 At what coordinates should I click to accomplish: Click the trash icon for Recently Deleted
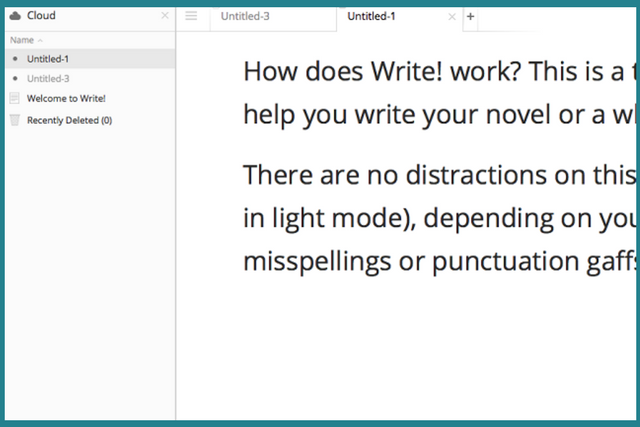(15, 120)
